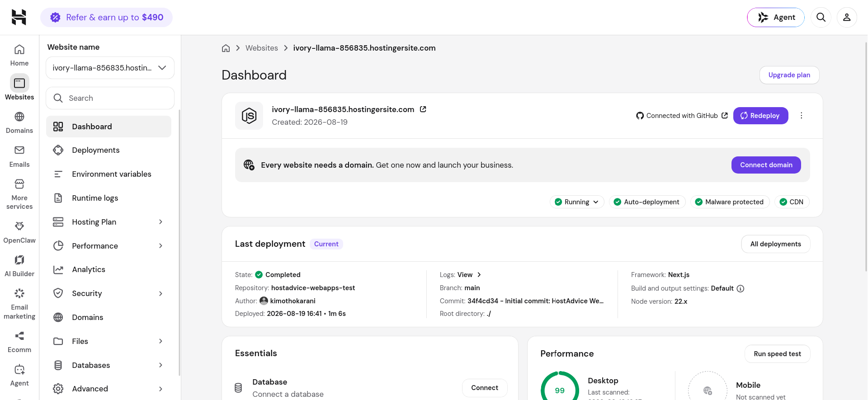Screen dimensions: 868x400
Task: Open Agent at the bottom of the rail
Action: coord(19,375)
